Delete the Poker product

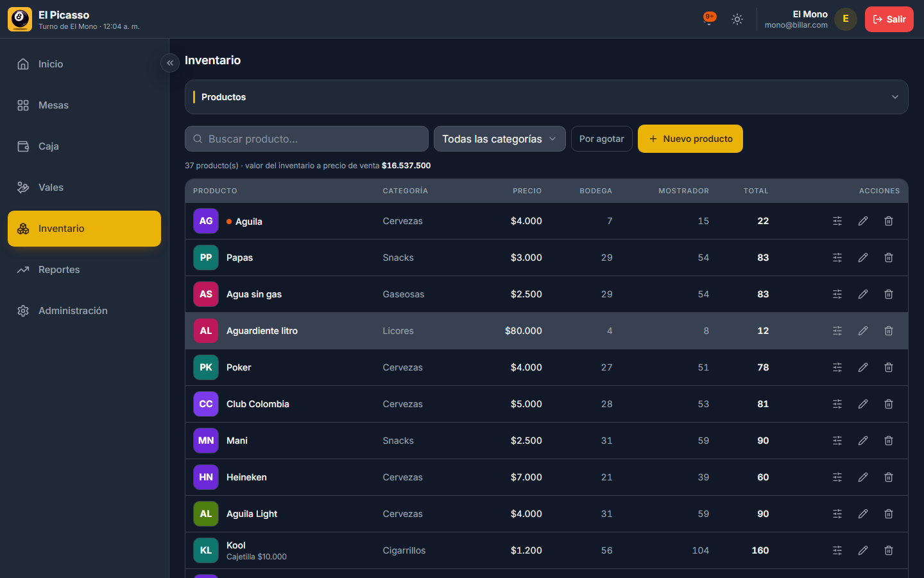[x=889, y=367]
